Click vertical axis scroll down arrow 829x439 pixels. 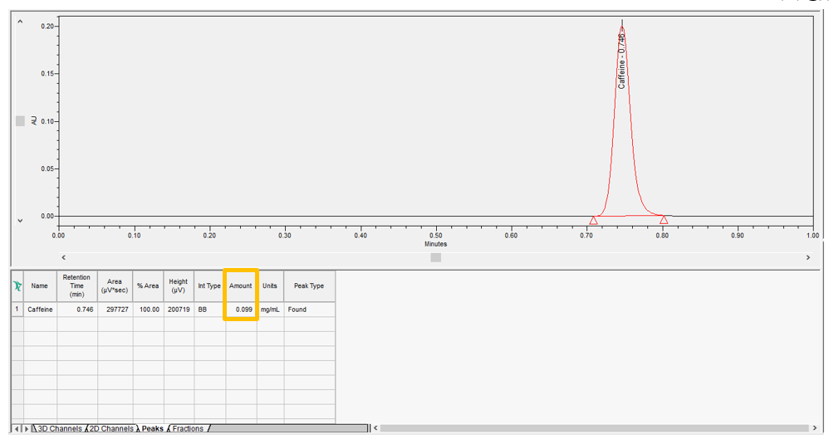click(20, 220)
